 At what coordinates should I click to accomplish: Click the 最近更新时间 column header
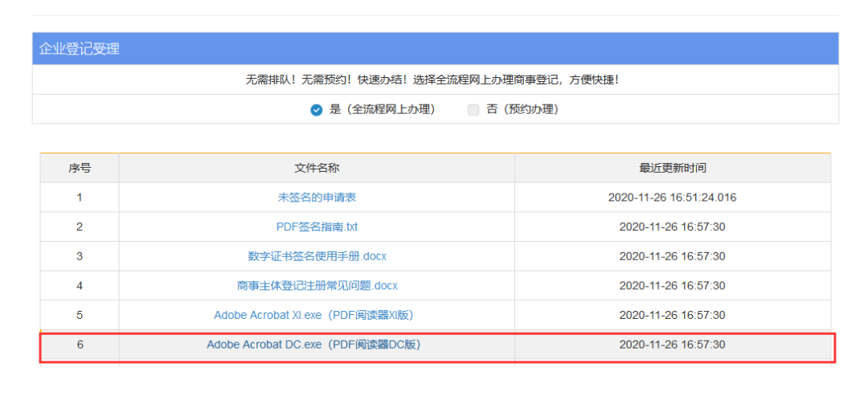coord(673,168)
